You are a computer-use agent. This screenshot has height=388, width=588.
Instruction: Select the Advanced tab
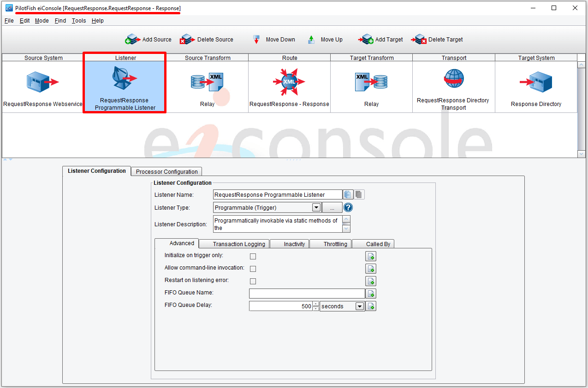click(177, 243)
